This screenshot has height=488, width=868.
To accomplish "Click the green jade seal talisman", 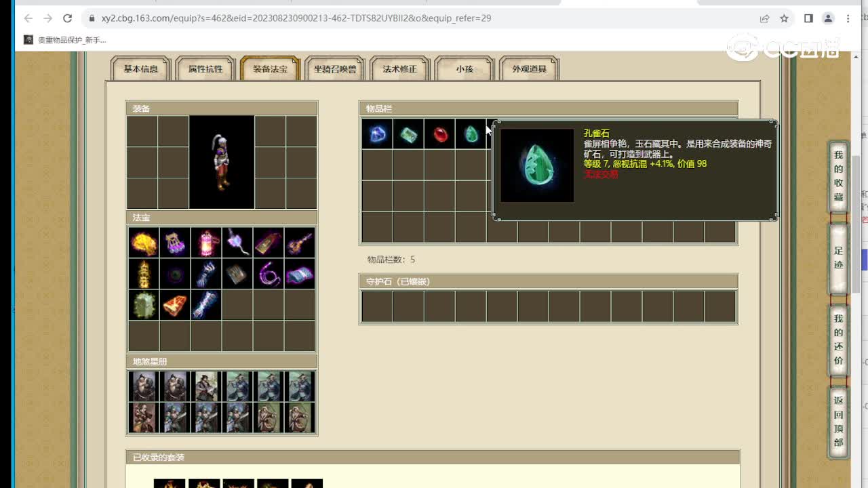I will [144, 305].
